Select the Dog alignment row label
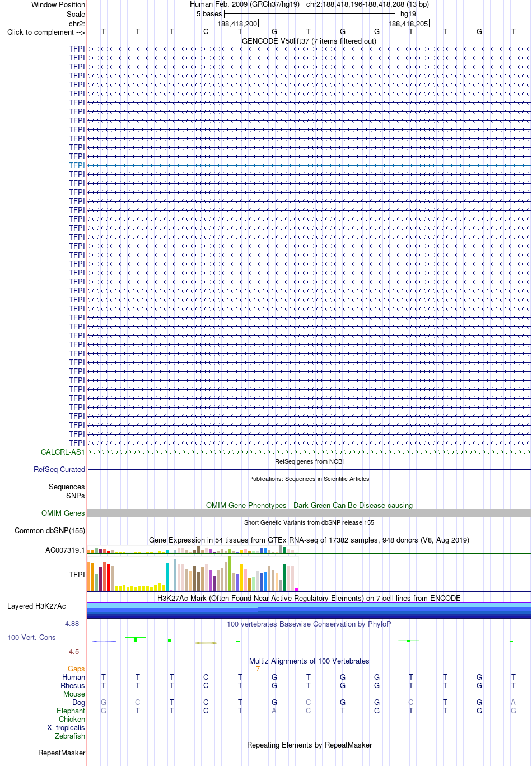The width and height of the screenshot is (532, 766). (78, 702)
